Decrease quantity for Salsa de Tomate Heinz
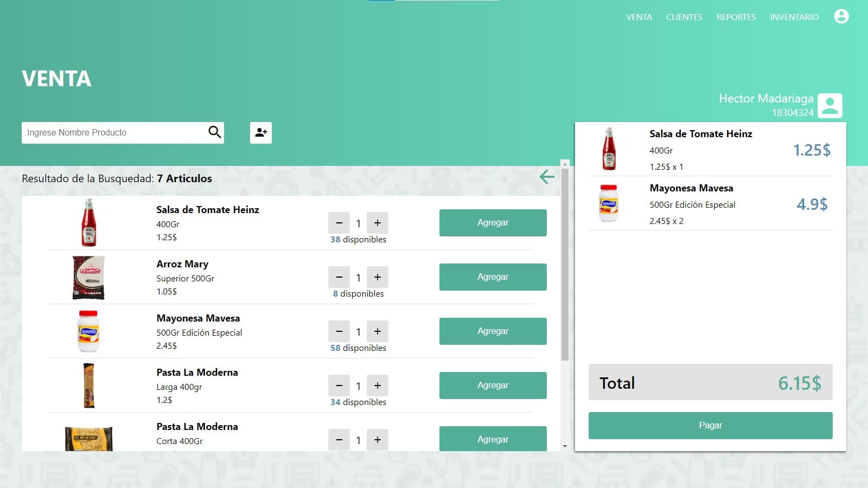The width and height of the screenshot is (868, 488). coord(339,223)
